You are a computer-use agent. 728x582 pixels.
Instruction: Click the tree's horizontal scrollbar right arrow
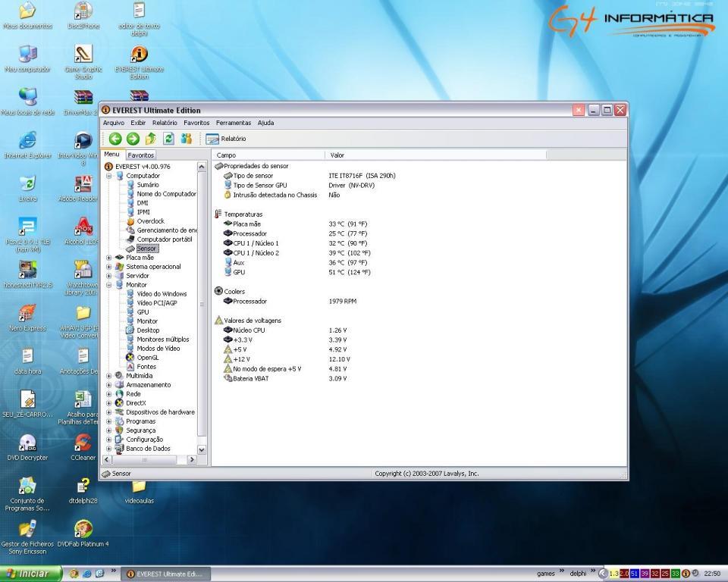coord(192,459)
